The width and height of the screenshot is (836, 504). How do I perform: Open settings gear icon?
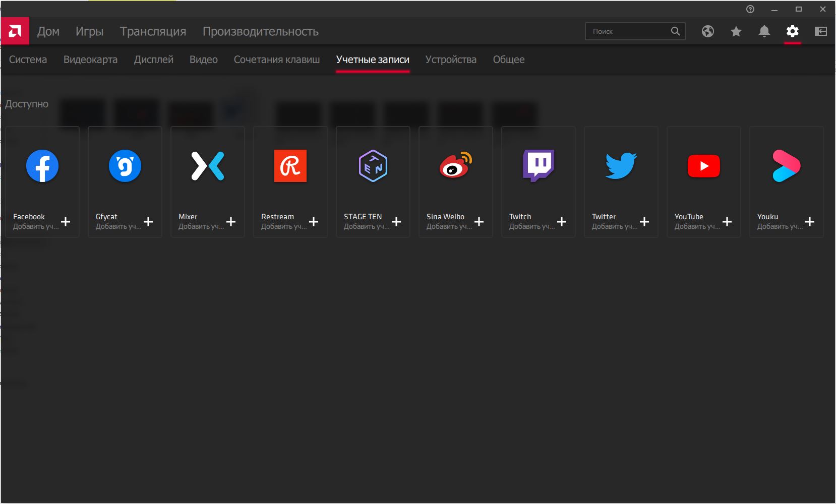(x=793, y=31)
